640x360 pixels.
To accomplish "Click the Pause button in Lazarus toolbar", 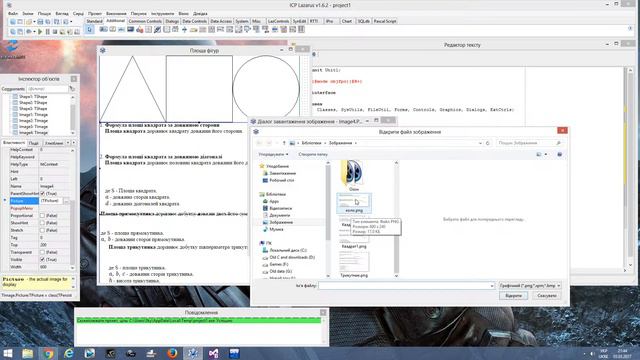I will [47, 31].
